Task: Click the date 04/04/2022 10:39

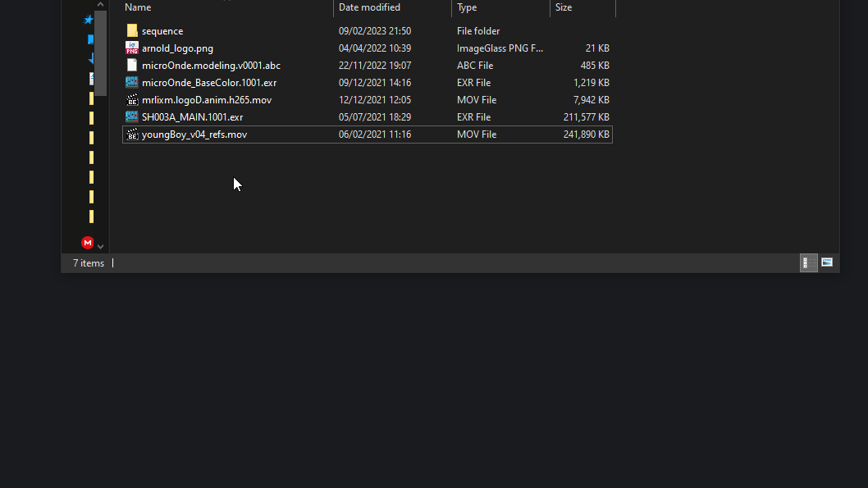Action: click(375, 48)
